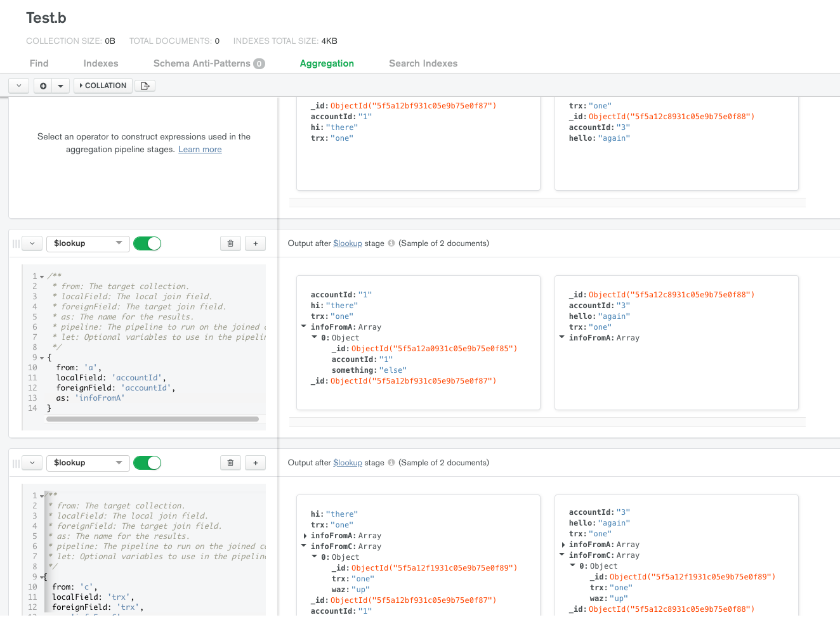The image size is (840, 627).
Task: Click drag handle of first $lookup stage
Action: click(x=16, y=243)
